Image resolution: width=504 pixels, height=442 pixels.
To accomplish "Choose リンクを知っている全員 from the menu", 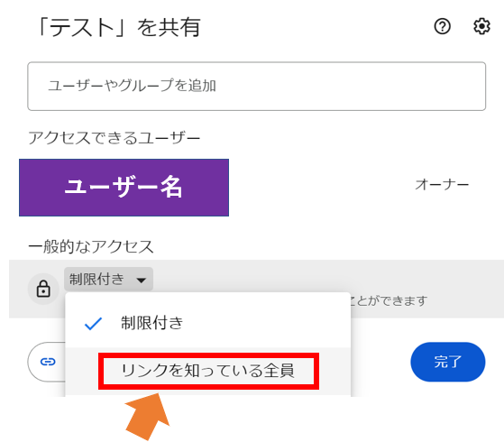I will (207, 371).
